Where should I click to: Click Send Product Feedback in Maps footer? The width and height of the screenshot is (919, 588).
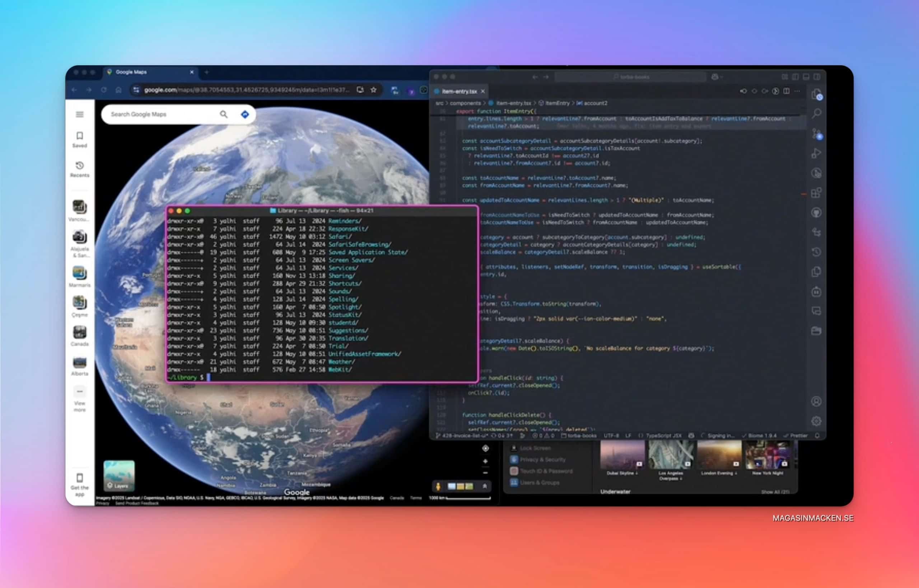(x=137, y=503)
